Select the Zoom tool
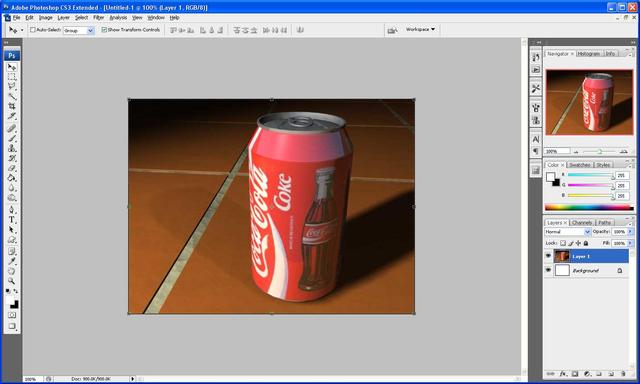This screenshot has width=640, height=384. 12,281
